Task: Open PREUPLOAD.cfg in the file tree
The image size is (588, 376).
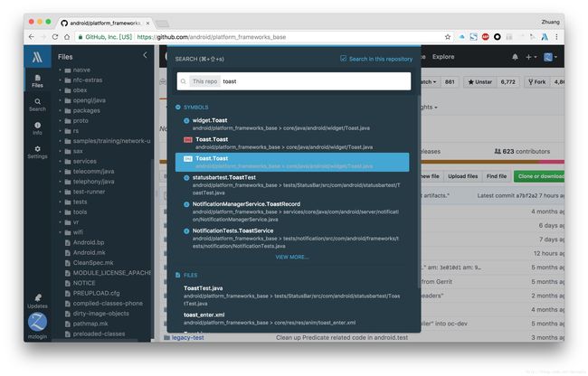Action: click(x=97, y=293)
